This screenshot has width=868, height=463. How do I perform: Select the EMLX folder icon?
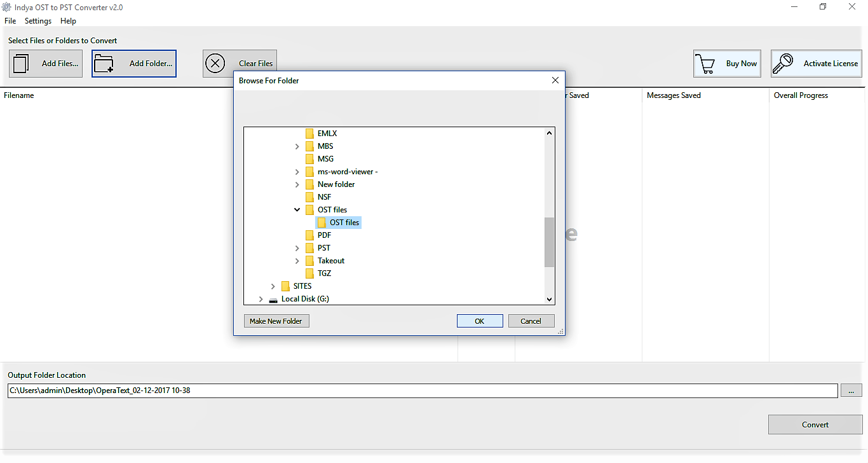point(309,134)
